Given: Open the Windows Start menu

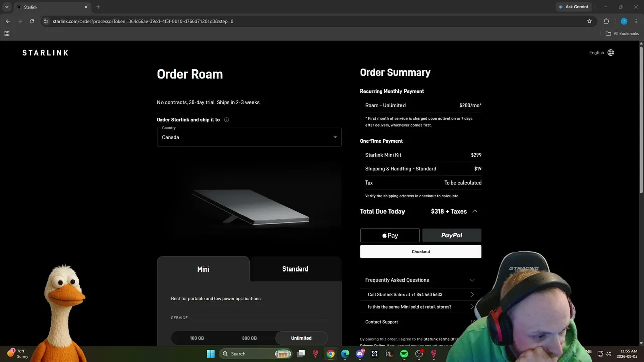Looking at the screenshot, I should pos(211,354).
